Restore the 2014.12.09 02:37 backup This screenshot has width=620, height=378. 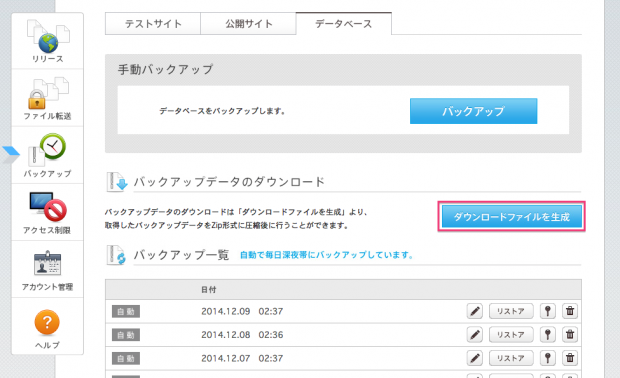point(511,311)
